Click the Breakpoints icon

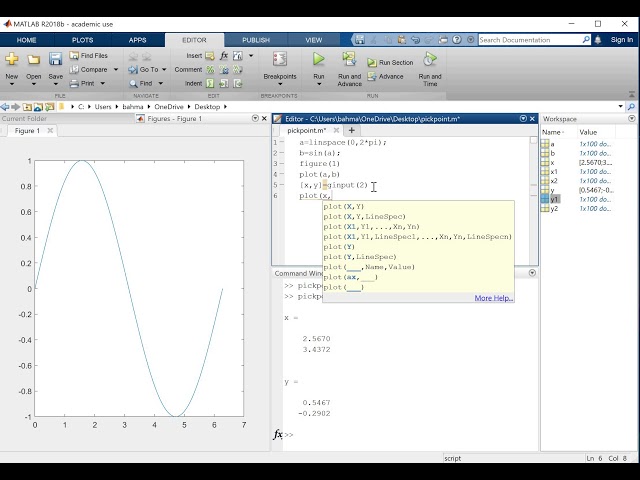click(280, 59)
